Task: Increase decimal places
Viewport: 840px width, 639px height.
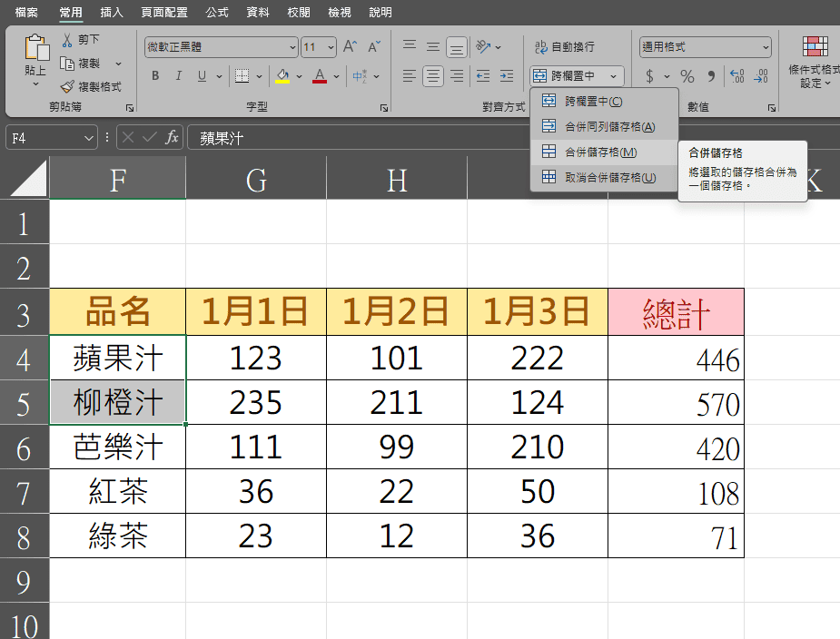Action: click(737, 76)
